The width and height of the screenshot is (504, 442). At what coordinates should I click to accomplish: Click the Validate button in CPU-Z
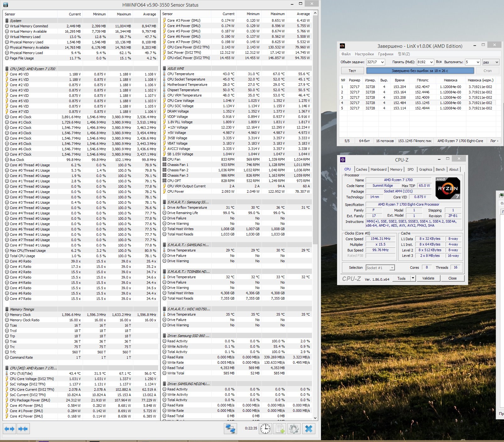[428, 278]
